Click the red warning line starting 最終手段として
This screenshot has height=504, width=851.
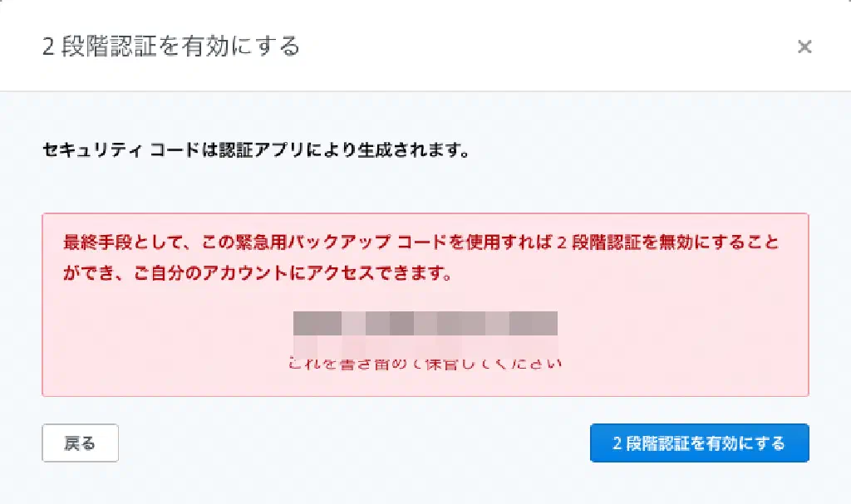point(421,243)
